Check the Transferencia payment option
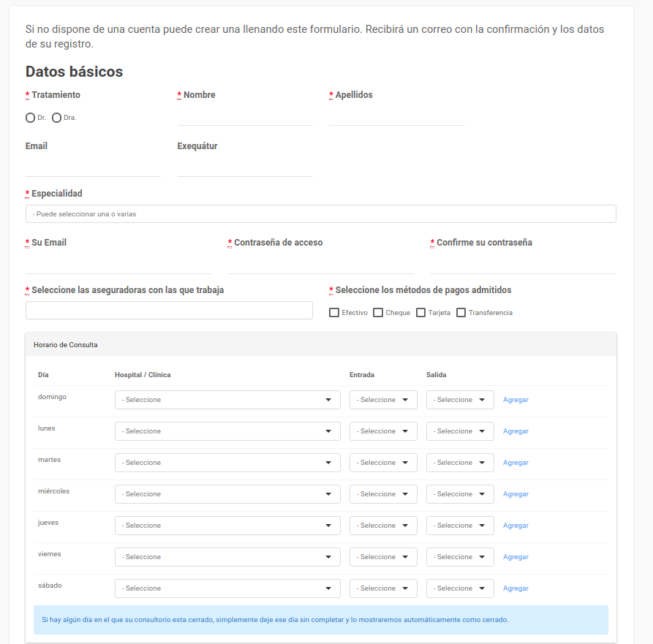653x644 pixels. [461, 313]
